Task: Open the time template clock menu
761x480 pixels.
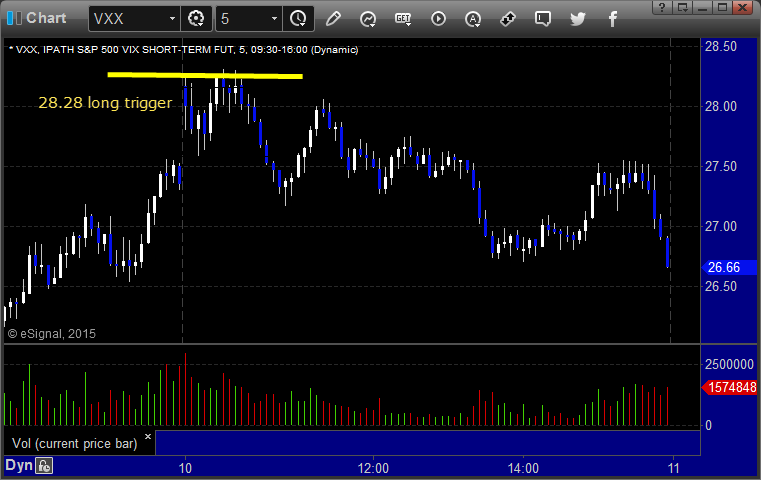Action: click(x=298, y=19)
